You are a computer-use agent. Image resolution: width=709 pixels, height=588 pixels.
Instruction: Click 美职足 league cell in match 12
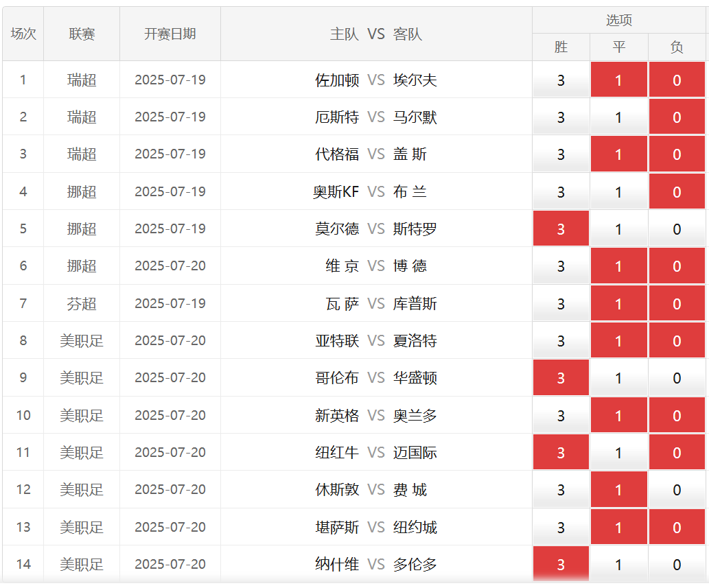pos(82,489)
